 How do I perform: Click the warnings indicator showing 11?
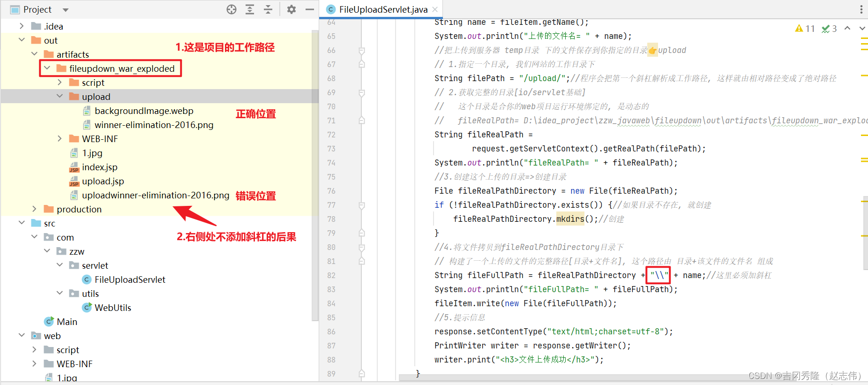coord(805,29)
